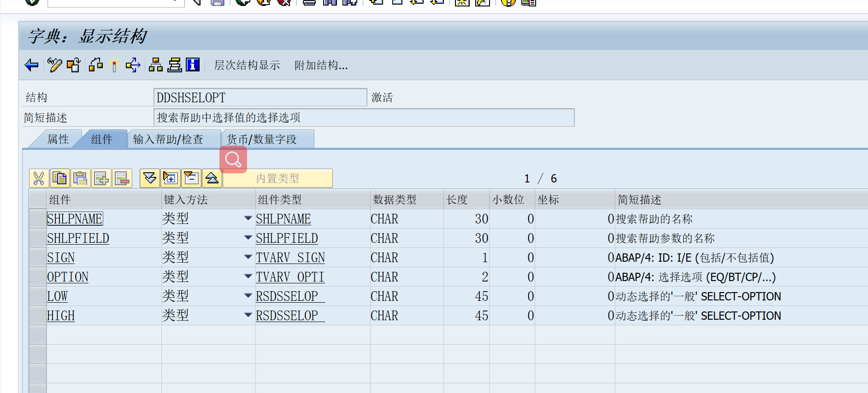The width and height of the screenshot is (868, 393).
Task: Open the 键入方法 dropdown for SIGN row
Action: [248, 257]
